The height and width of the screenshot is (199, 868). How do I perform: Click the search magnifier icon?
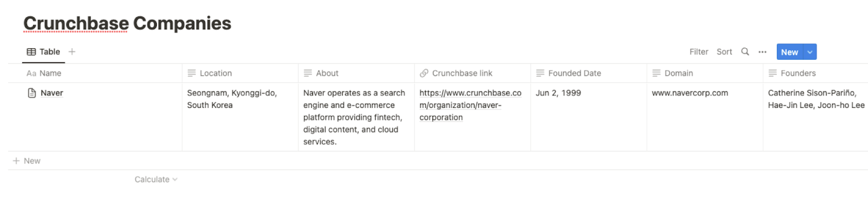[745, 52]
